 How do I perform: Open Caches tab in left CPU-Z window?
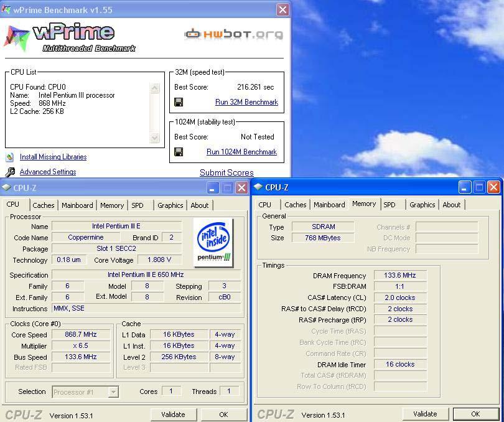[x=44, y=205]
